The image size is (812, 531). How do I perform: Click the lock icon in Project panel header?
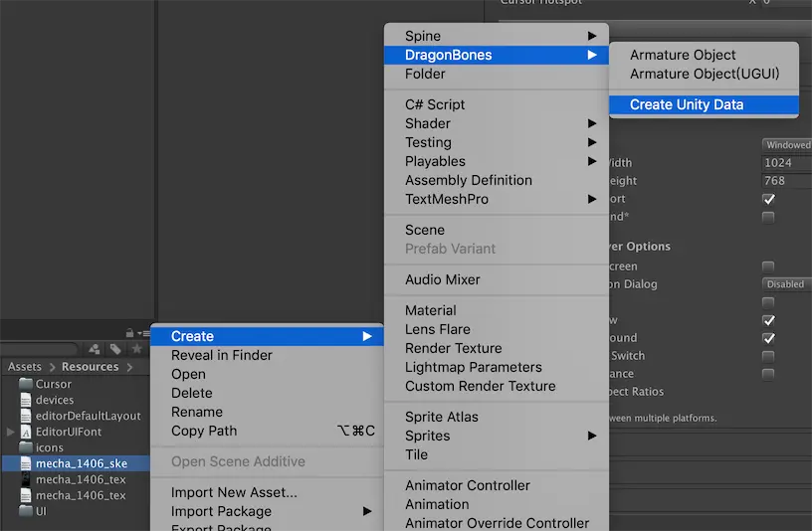click(129, 333)
